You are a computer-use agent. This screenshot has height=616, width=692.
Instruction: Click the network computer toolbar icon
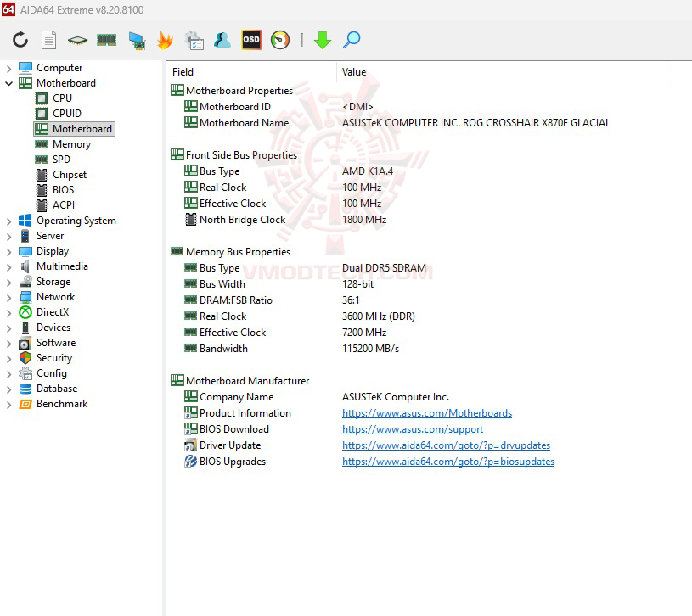[137, 40]
